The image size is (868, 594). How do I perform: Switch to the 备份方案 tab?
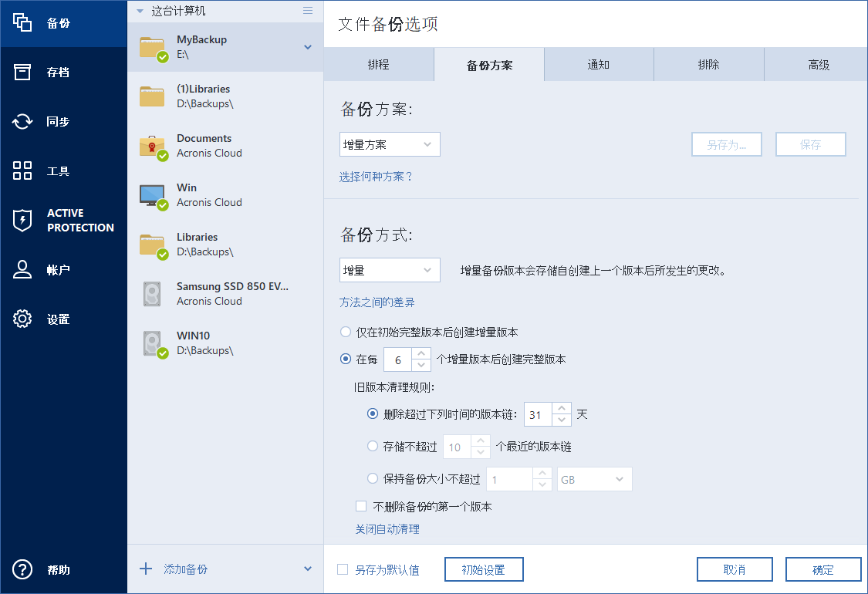(489, 65)
